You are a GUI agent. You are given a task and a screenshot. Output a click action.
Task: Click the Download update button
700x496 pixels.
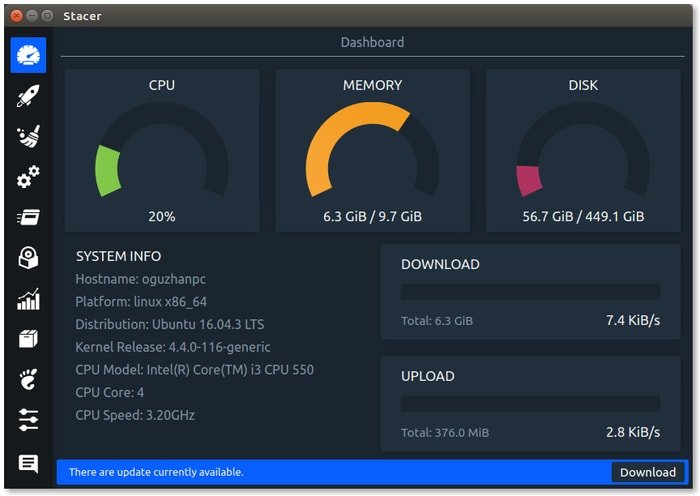(647, 472)
